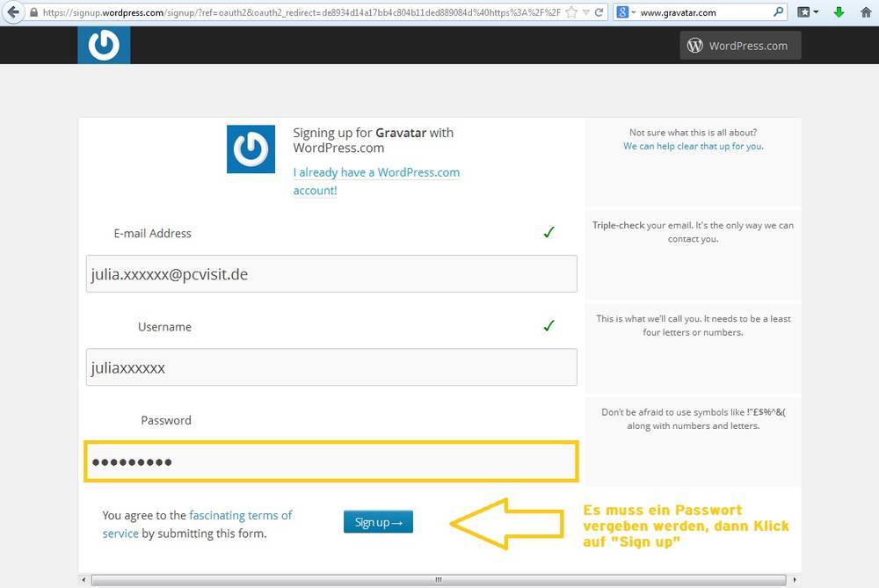Open the URL history dropdown arrow

coord(586,12)
